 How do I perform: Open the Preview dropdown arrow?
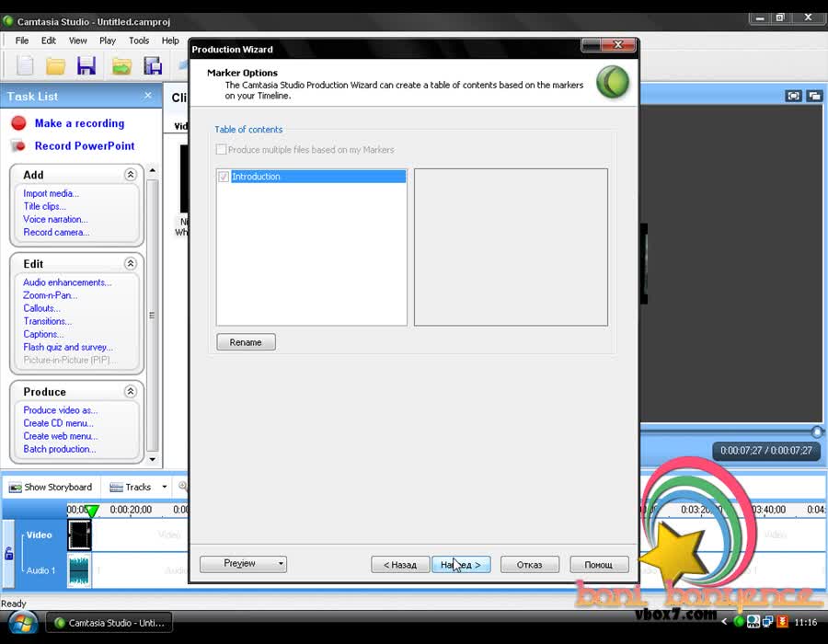point(281,564)
